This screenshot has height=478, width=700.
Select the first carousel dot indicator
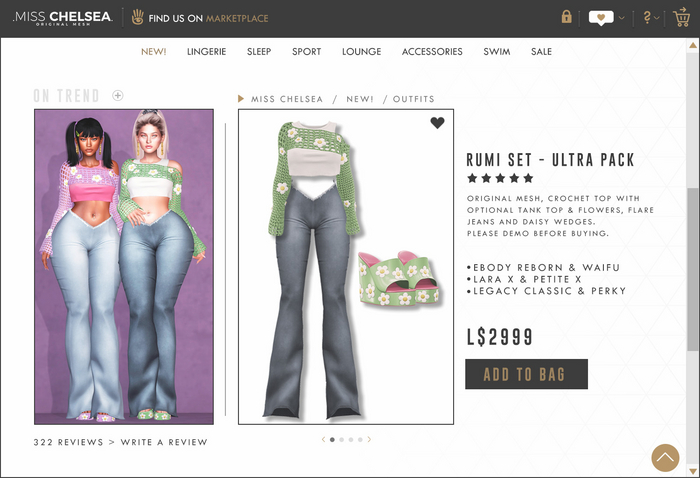click(332, 440)
